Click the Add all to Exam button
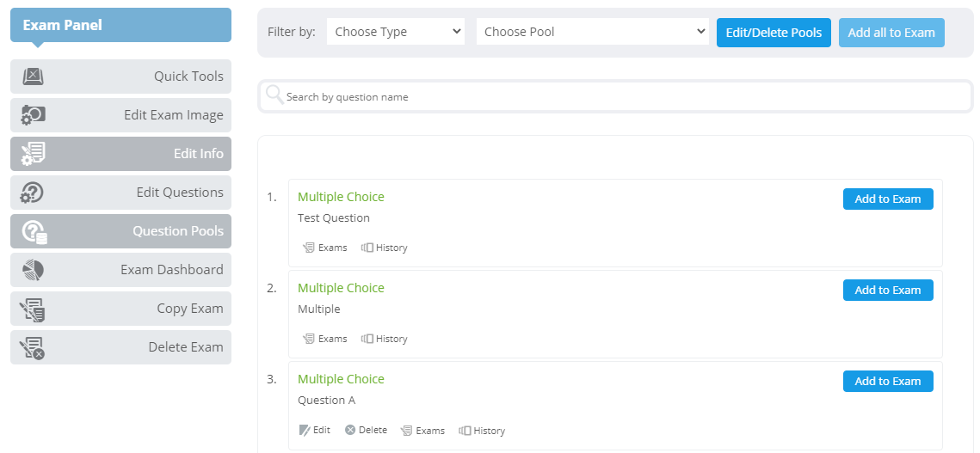The image size is (980, 453). (891, 33)
